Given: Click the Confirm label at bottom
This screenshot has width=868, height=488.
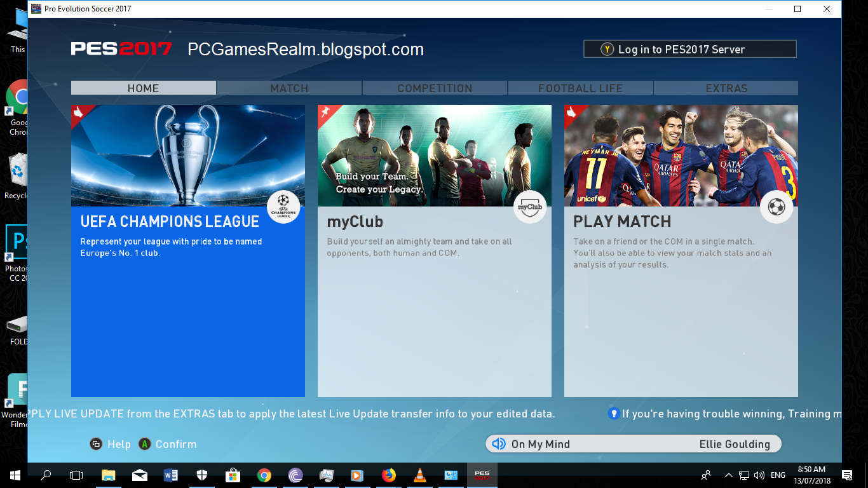Looking at the screenshot, I should (x=176, y=444).
